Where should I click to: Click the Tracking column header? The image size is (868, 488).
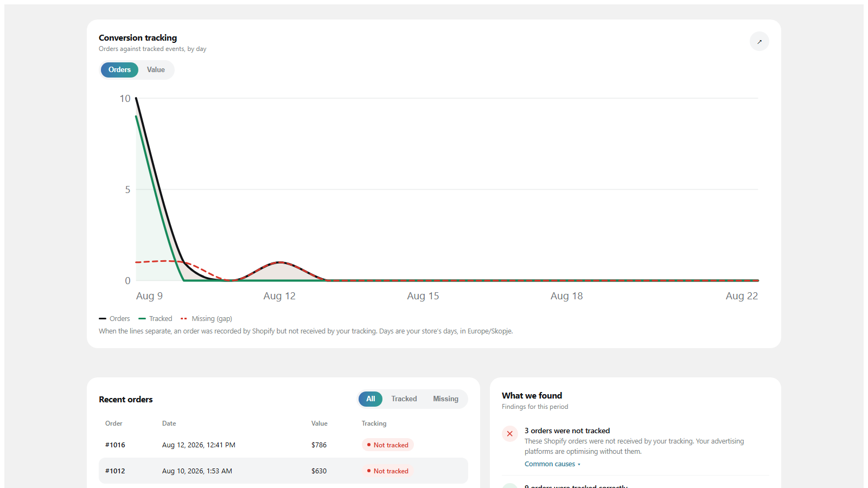[374, 423]
